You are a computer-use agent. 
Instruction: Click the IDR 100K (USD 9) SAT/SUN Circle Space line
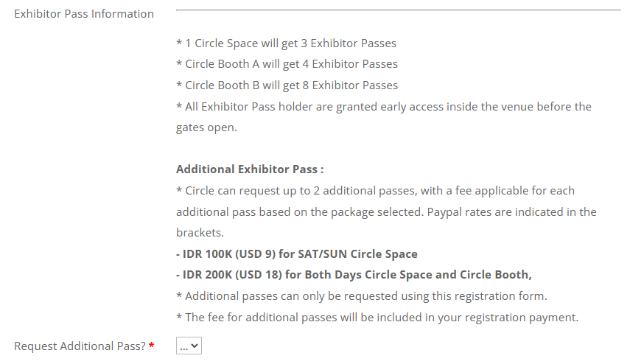point(296,254)
